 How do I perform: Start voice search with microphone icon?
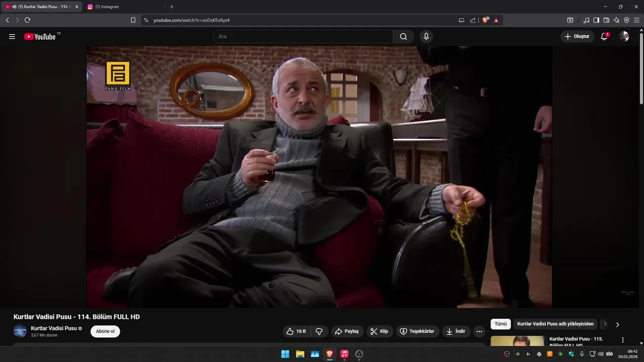[426, 37]
